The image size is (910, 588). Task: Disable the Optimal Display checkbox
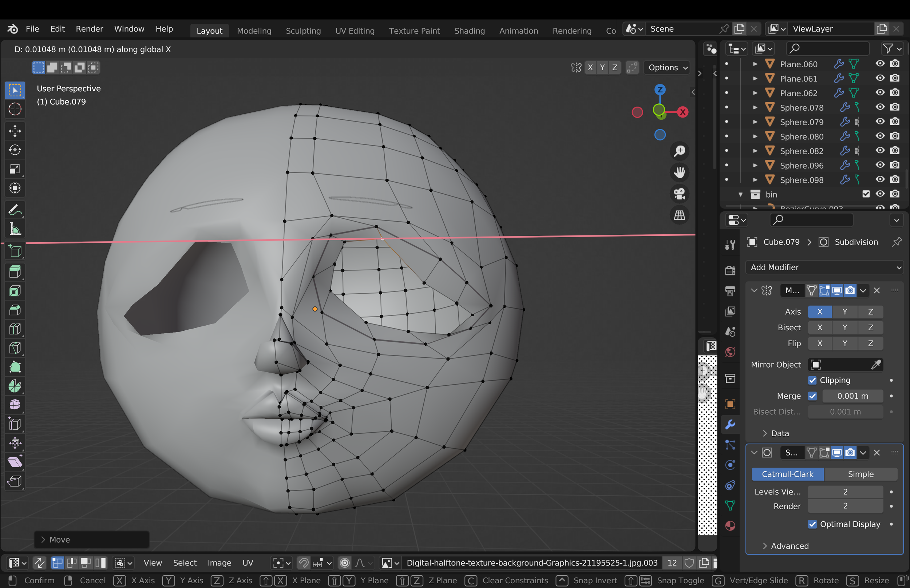[812, 524]
